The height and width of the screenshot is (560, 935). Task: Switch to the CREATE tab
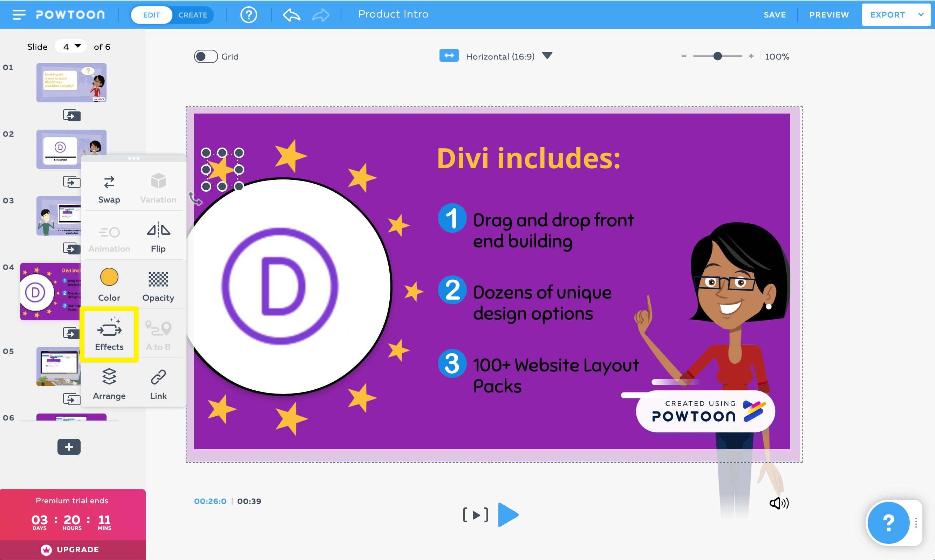193,15
